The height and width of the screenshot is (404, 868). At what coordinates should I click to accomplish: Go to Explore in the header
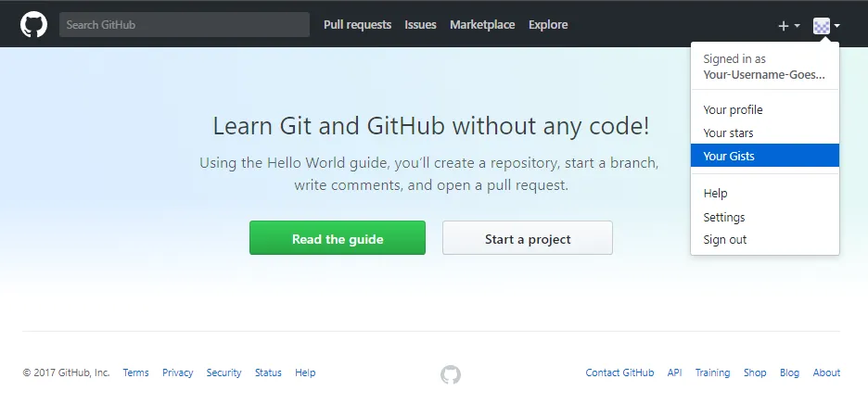pos(548,25)
